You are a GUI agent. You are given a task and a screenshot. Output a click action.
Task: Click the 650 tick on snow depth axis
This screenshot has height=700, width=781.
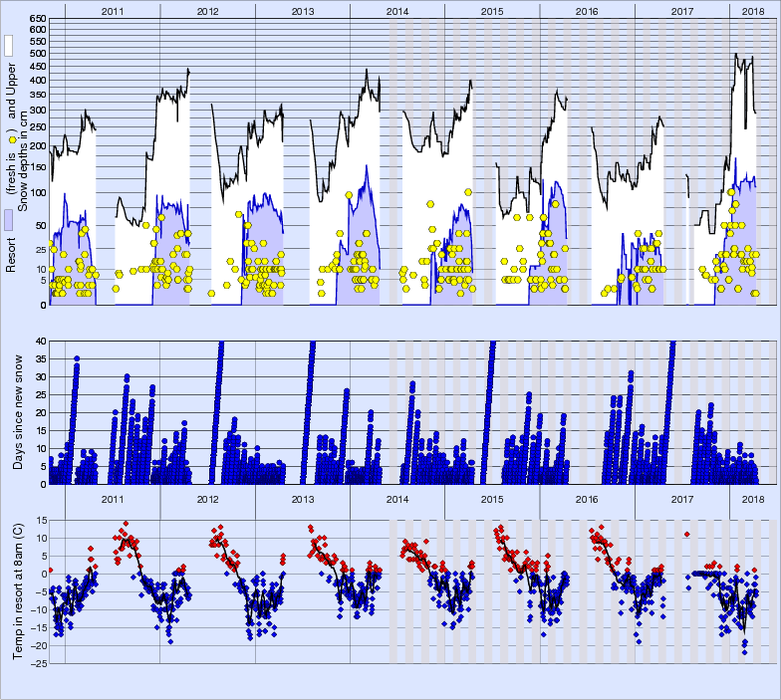point(37,19)
